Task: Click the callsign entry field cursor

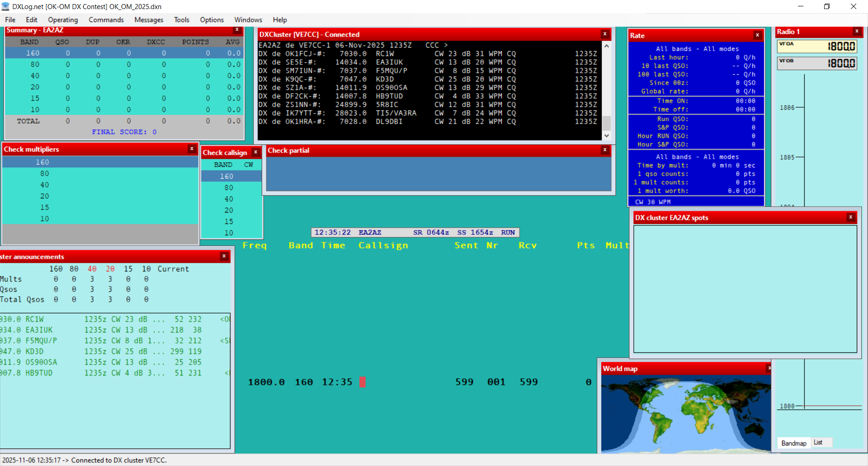Action: click(363, 382)
